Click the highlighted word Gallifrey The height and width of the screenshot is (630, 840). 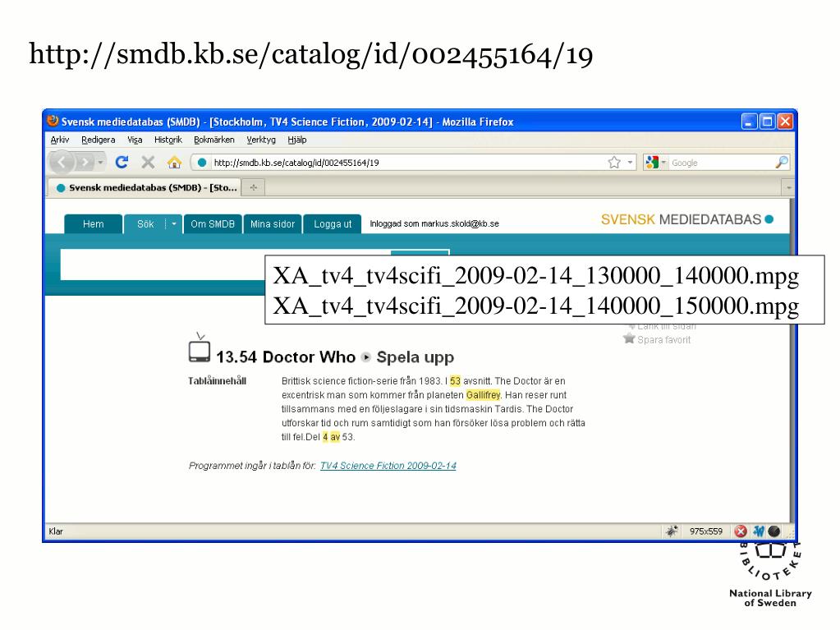pos(483,395)
